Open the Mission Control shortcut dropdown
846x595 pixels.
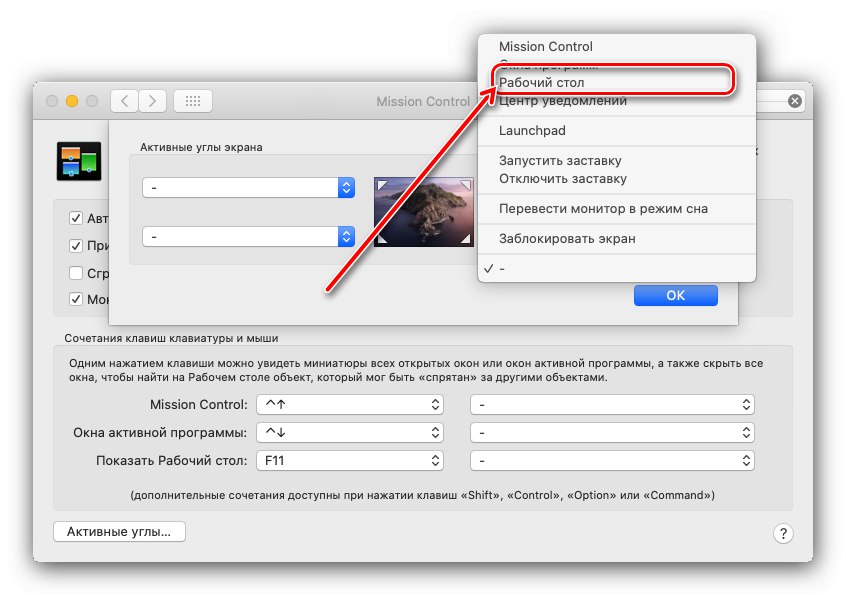click(350, 404)
